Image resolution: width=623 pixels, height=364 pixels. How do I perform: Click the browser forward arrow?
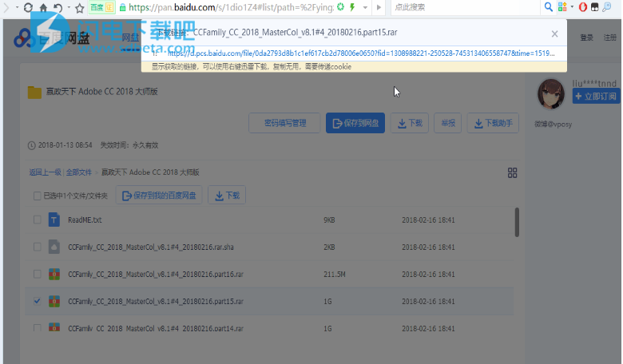click(6, 7)
